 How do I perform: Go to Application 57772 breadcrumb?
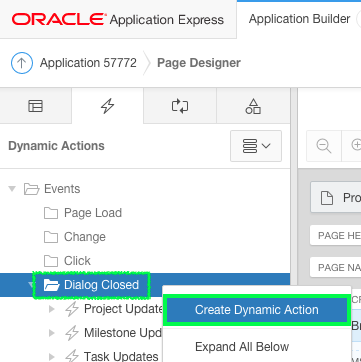pyautogui.click(x=88, y=63)
